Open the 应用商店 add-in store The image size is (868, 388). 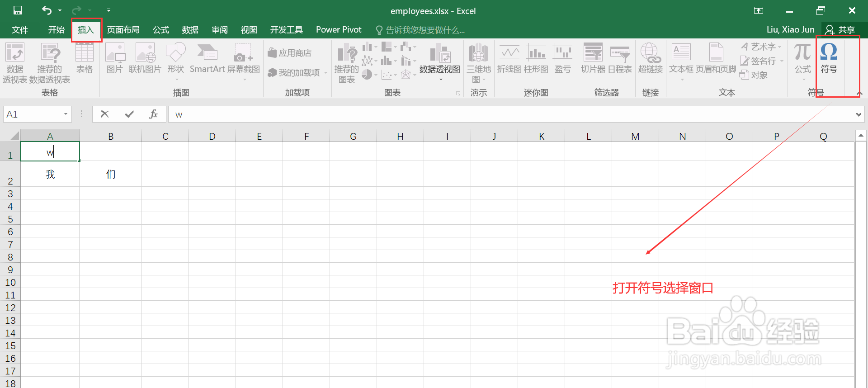[x=290, y=53]
